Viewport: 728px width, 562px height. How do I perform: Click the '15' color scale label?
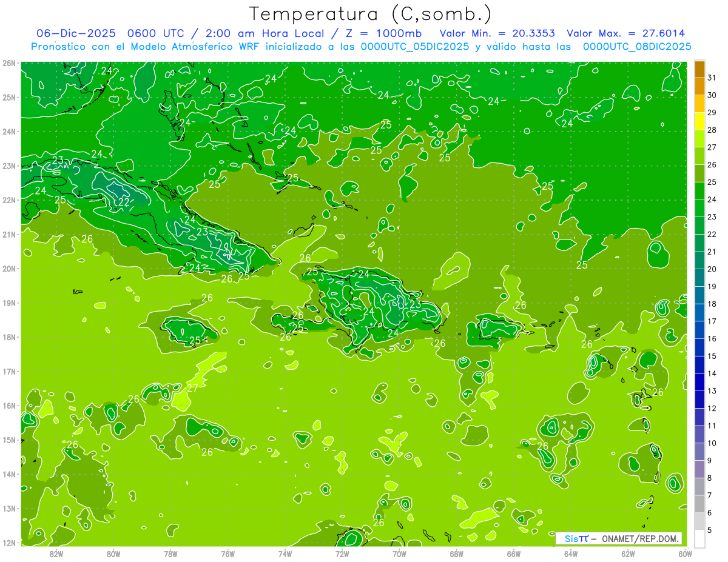(x=712, y=356)
